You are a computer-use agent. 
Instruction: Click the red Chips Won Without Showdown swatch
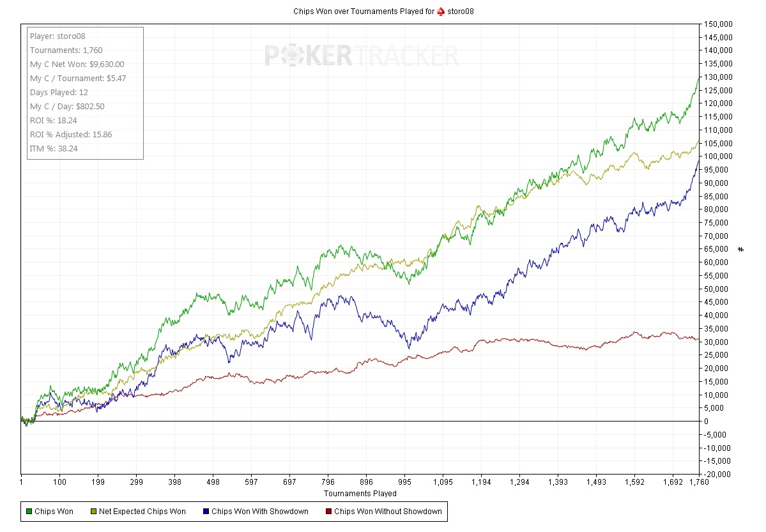(328, 511)
